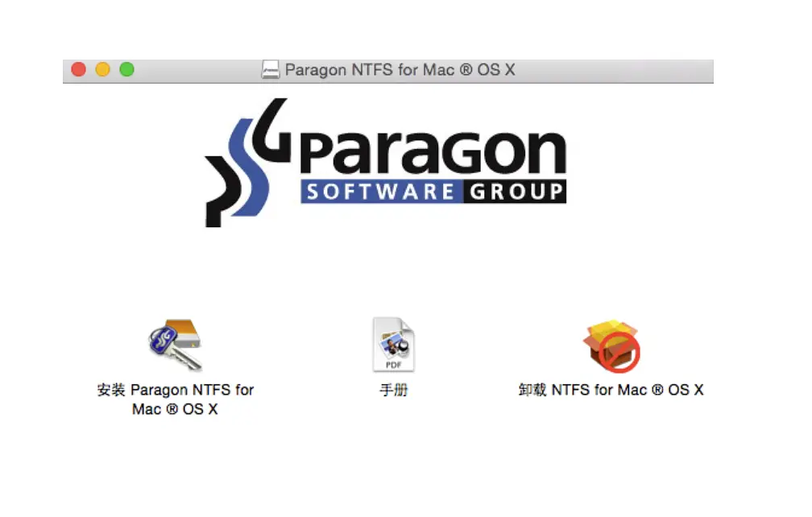
Task: Select the '卸载 NTFS for Mac ® OS X' label
Action: click(611, 390)
